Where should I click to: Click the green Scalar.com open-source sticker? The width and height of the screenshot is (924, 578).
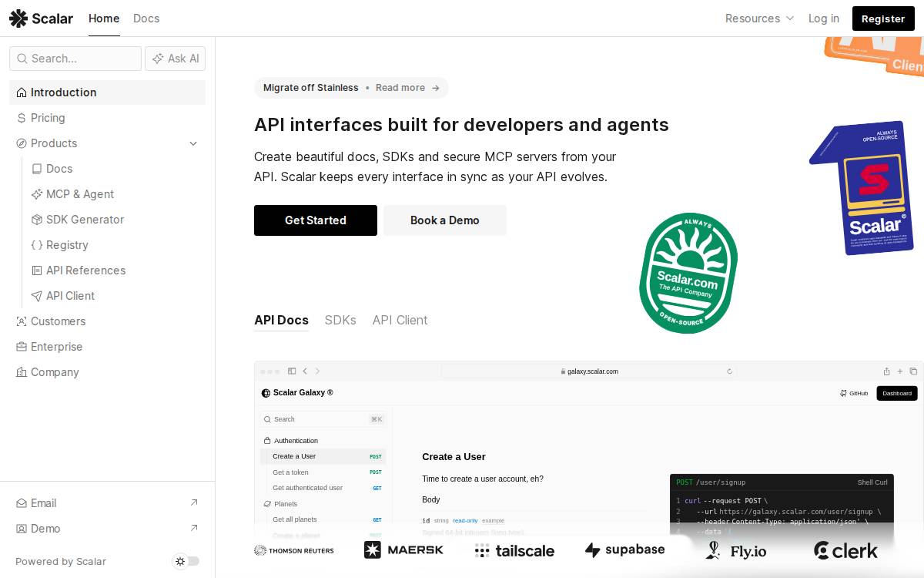[688, 273]
